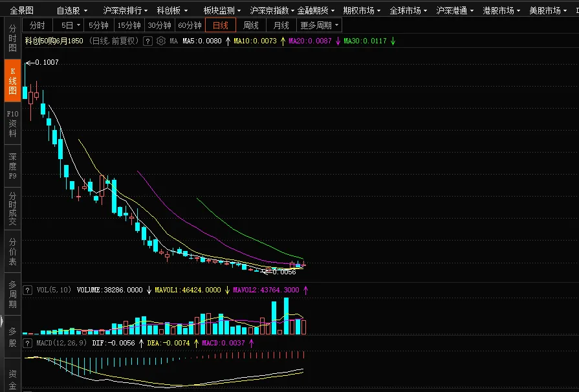Select the 日线 daily chart tab

coord(221,25)
